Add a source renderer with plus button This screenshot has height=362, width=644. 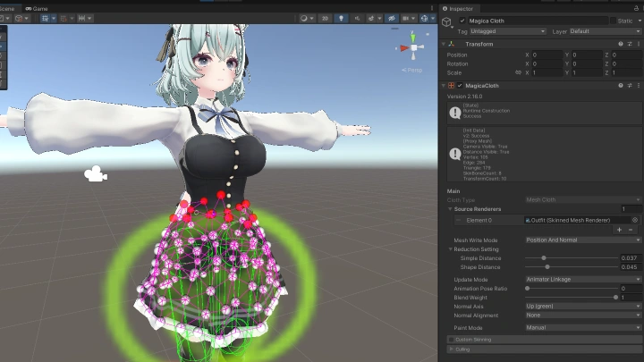tap(620, 230)
